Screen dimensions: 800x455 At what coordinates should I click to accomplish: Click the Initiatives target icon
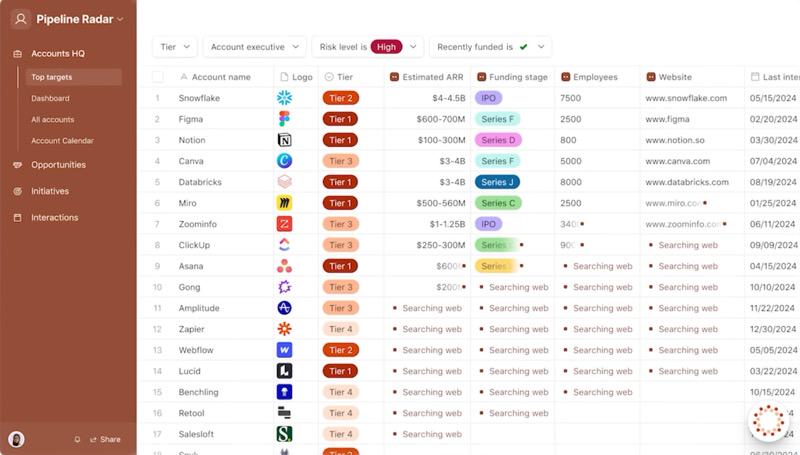coord(17,191)
